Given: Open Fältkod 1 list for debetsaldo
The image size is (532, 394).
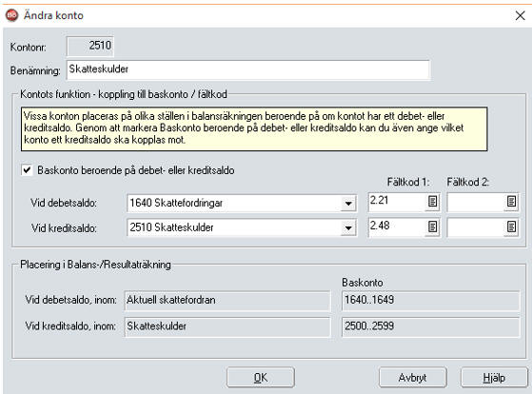Looking at the screenshot, I should pyautogui.click(x=432, y=202).
